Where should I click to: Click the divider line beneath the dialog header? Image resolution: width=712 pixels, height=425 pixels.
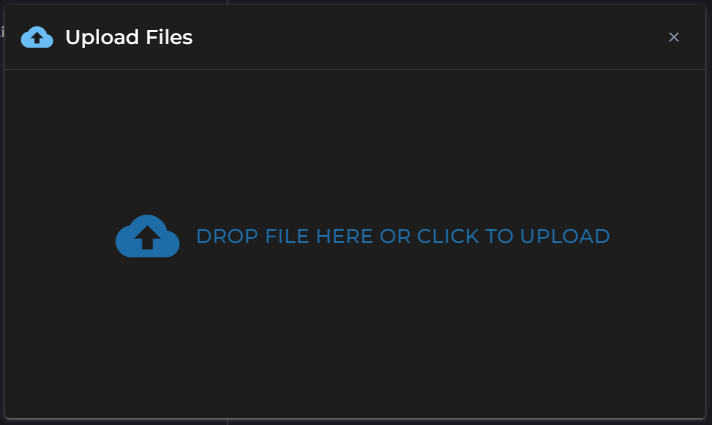coord(355,69)
